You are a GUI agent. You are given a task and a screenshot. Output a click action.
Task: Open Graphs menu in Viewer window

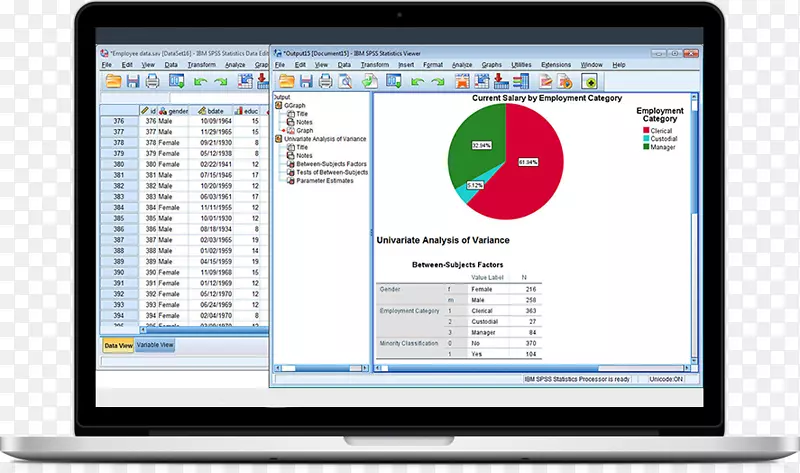[491, 65]
